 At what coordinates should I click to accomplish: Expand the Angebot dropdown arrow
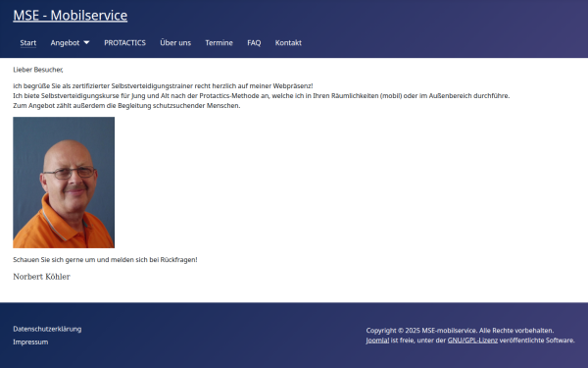click(86, 43)
